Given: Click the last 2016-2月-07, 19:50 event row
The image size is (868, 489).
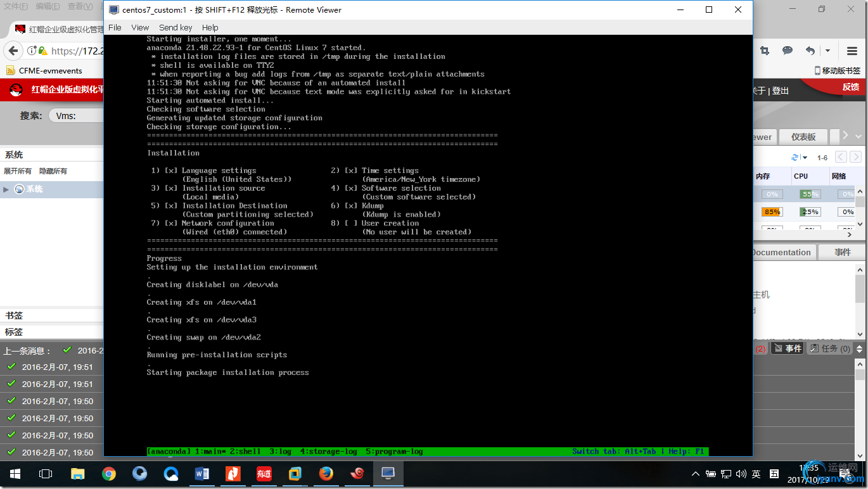Looking at the screenshot, I should tap(52, 452).
